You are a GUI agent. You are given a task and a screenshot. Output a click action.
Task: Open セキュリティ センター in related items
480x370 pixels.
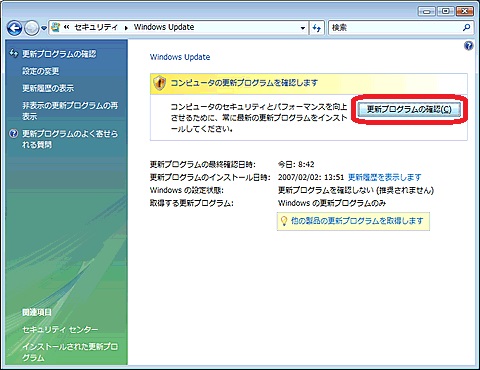(60, 330)
